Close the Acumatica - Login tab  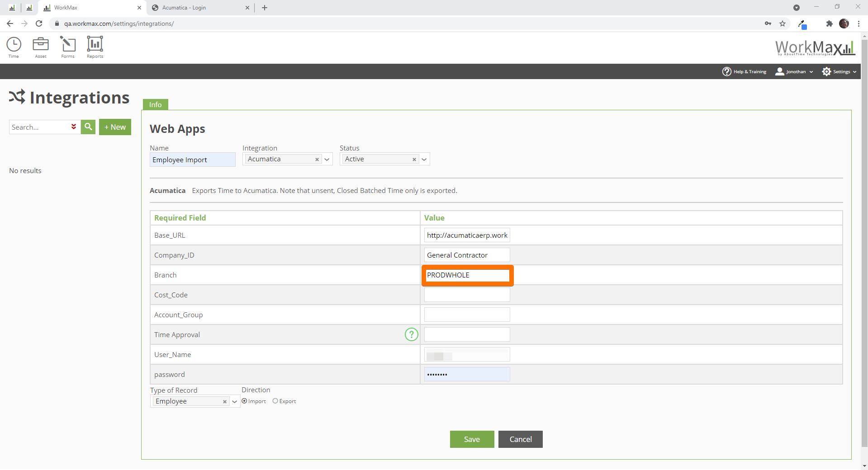247,8
